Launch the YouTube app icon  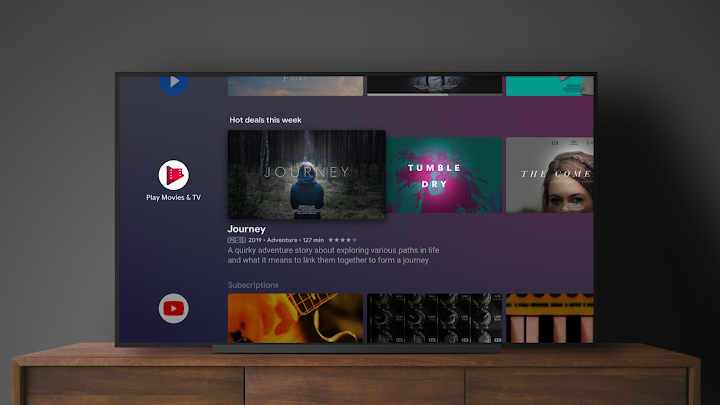click(174, 309)
